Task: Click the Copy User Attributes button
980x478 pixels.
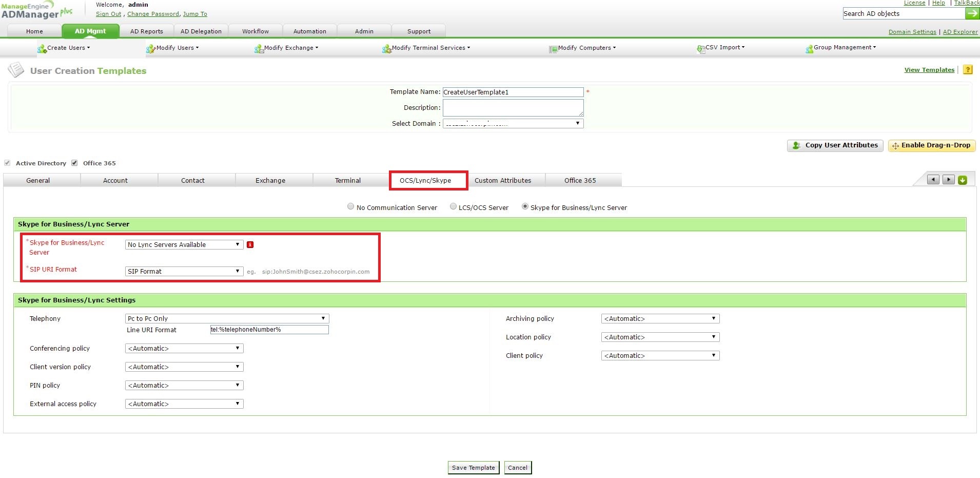Action: (835, 146)
